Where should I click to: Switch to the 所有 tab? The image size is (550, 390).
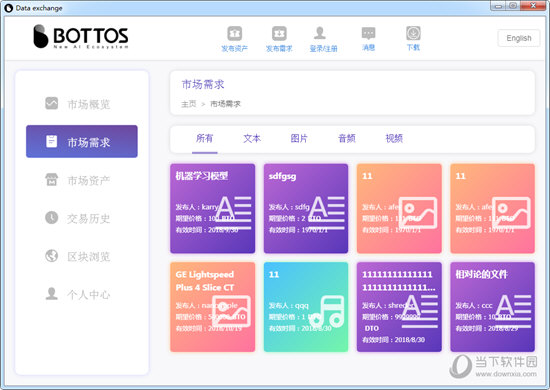204,138
